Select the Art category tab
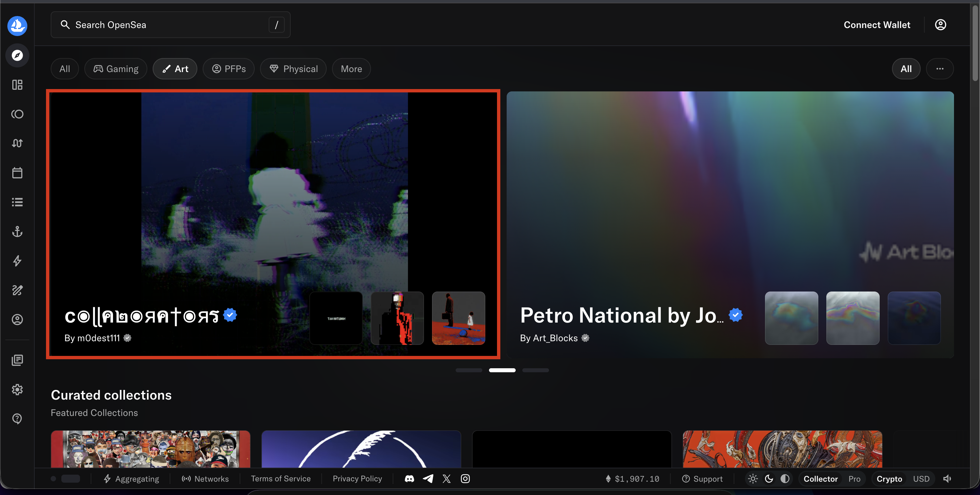This screenshot has height=495, width=980. click(175, 68)
